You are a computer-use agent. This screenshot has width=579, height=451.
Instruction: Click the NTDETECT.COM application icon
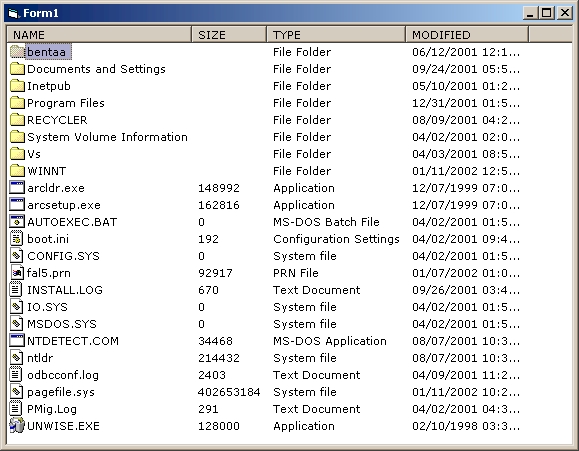pyautogui.click(x=17, y=341)
